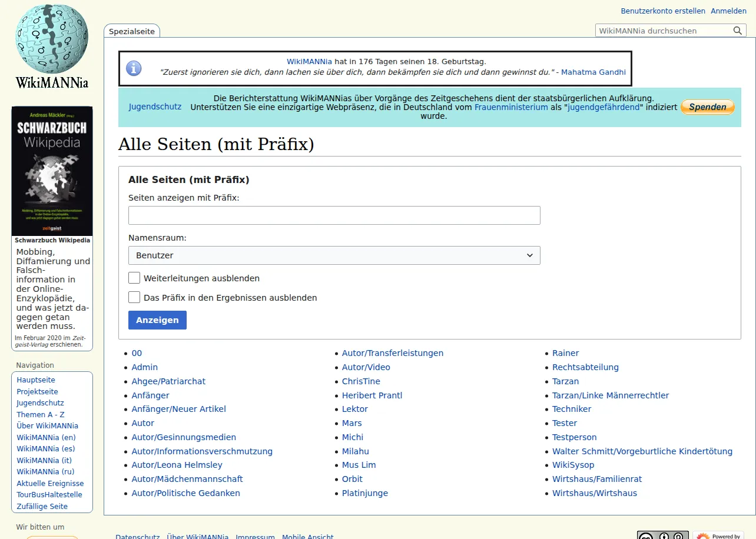The width and height of the screenshot is (756, 539).
Task: Switch to WikiMANNia (ru)
Action: (45, 472)
